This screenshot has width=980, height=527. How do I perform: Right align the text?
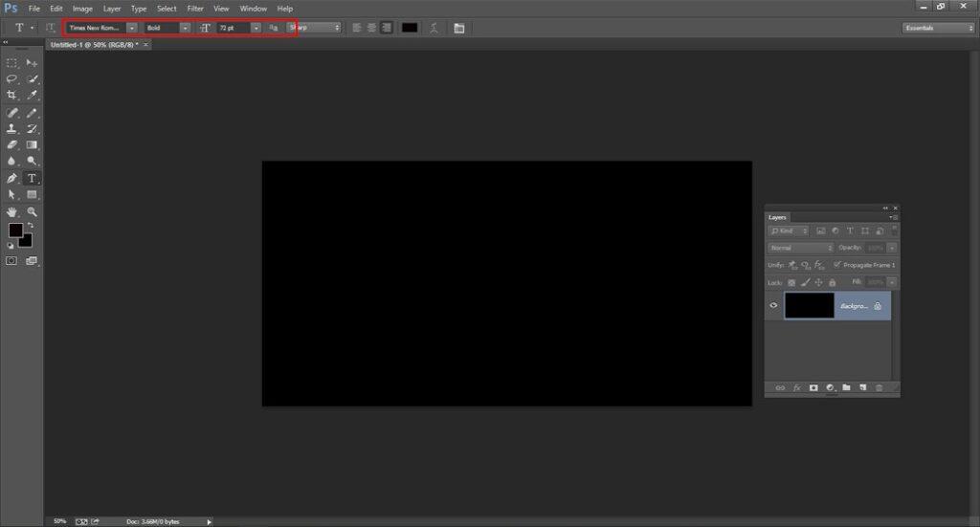tap(387, 28)
